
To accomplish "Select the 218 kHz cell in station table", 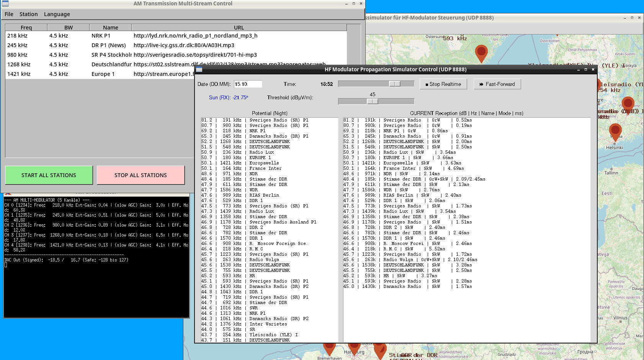I will (x=17, y=36).
